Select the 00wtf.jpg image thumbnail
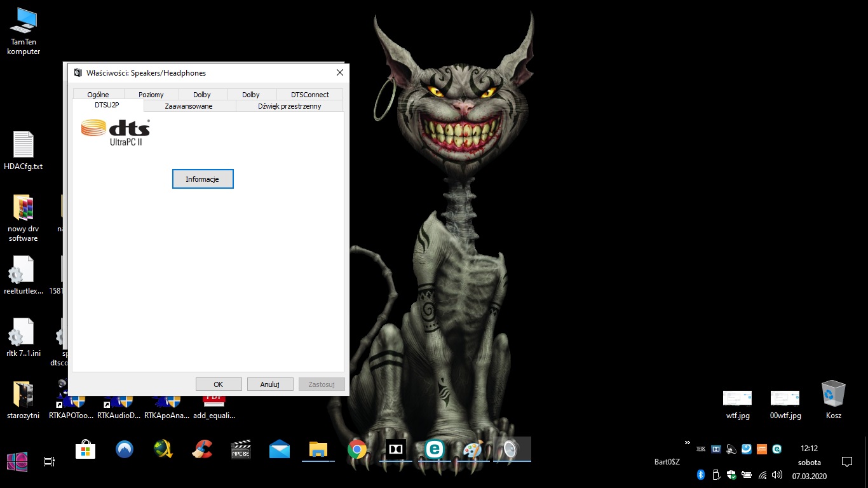The width and height of the screenshot is (868, 488). pos(785,405)
